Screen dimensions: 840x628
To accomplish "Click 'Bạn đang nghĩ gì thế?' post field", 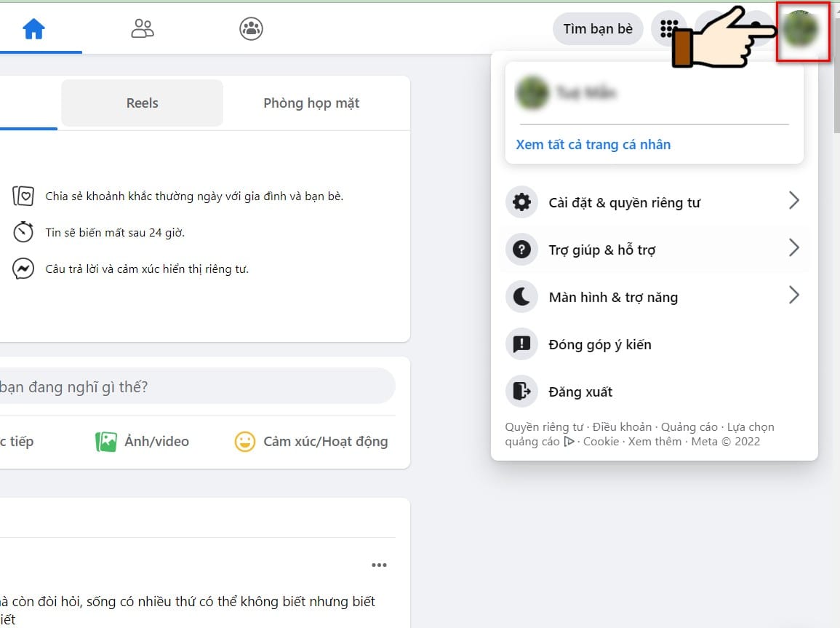I will click(197, 386).
